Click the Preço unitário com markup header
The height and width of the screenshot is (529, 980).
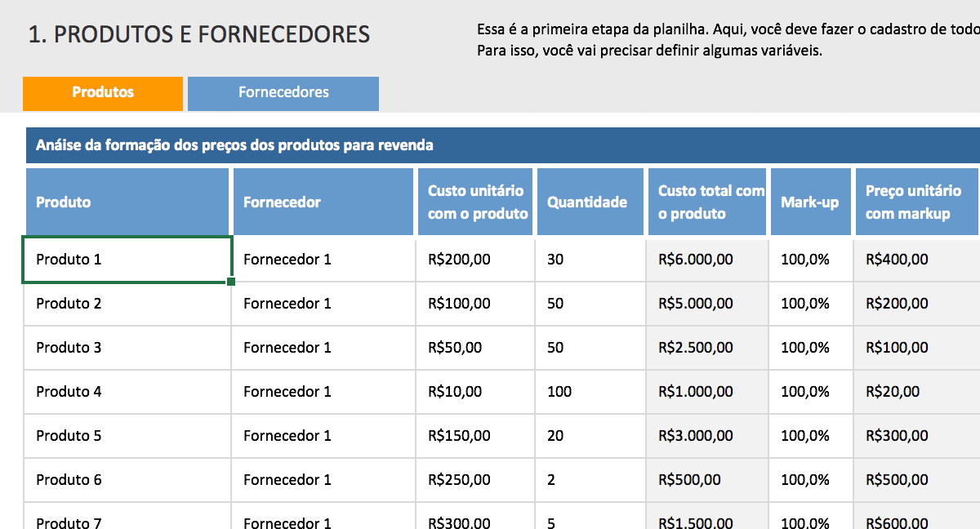[x=915, y=202]
